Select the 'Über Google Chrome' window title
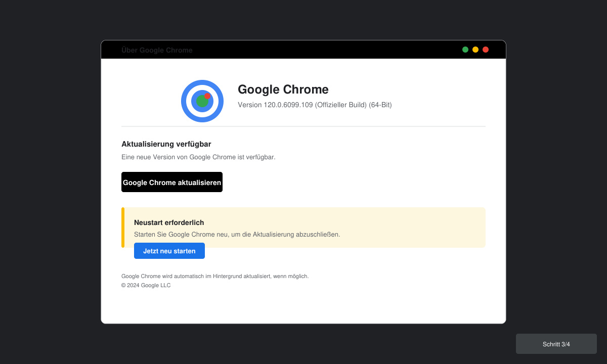This screenshot has width=607, height=364. pos(157,50)
